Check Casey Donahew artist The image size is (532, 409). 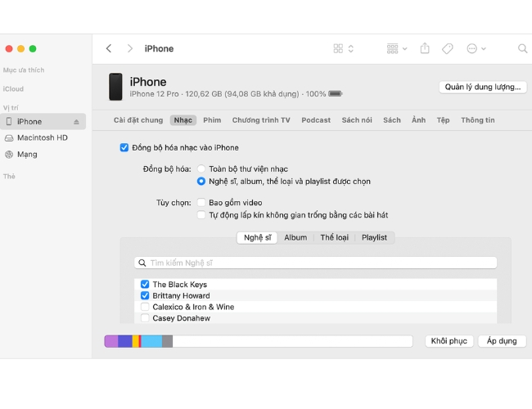point(145,318)
